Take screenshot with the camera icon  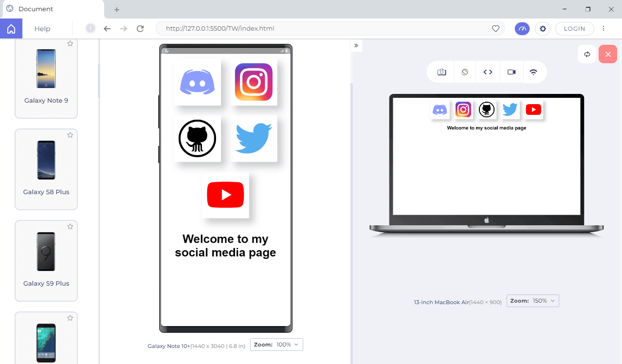pyautogui.click(x=441, y=72)
